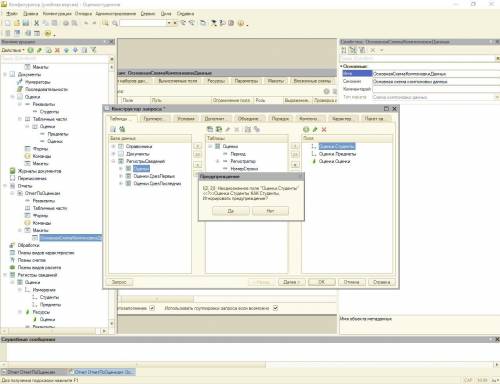
Task: Open Администрирование menu
Action: point(116,13)
